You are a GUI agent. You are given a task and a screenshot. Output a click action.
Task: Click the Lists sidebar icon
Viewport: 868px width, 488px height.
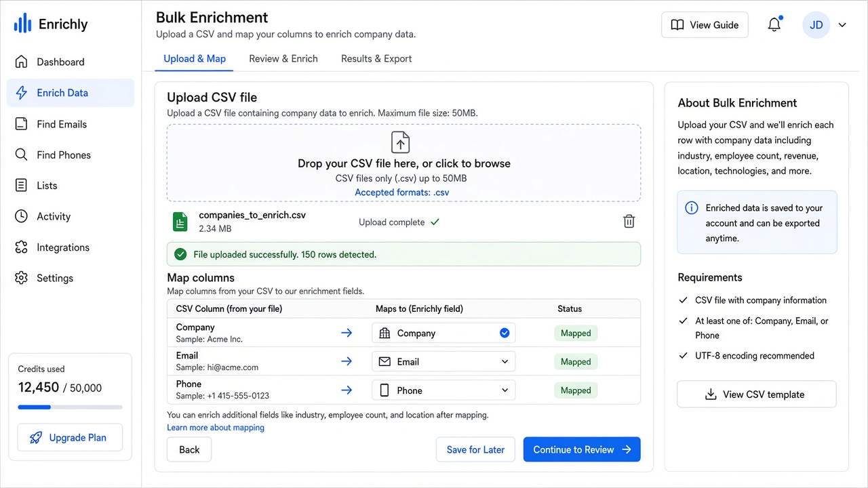22,186
